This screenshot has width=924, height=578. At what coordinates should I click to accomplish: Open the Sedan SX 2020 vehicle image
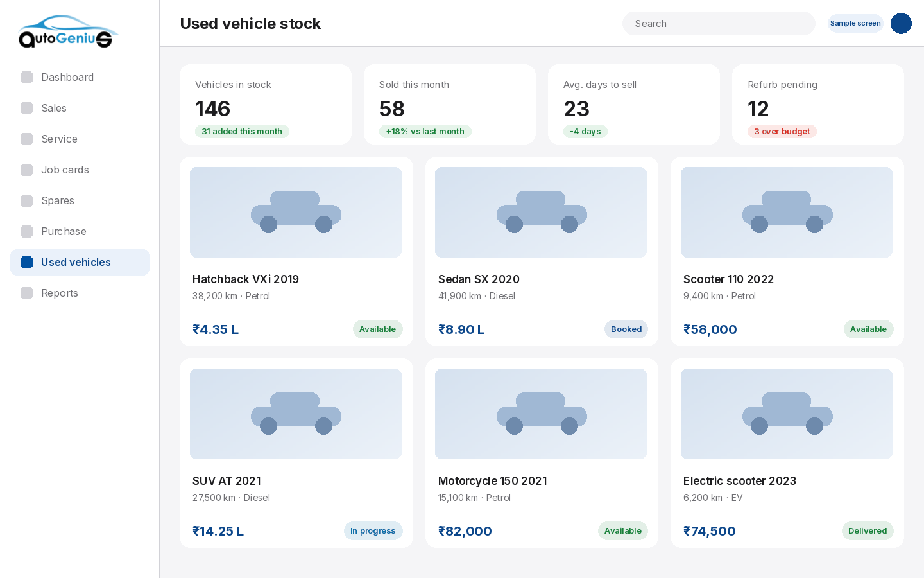pos(541,212)
